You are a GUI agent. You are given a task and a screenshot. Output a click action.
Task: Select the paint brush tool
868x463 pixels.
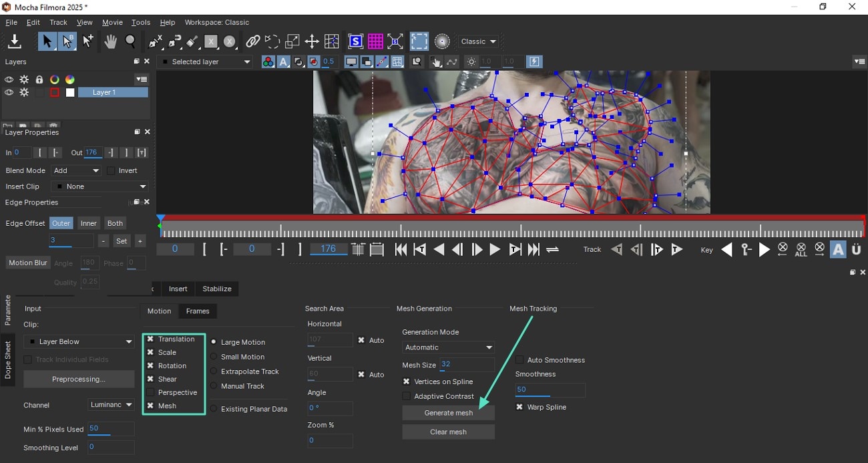coord(192,41)
